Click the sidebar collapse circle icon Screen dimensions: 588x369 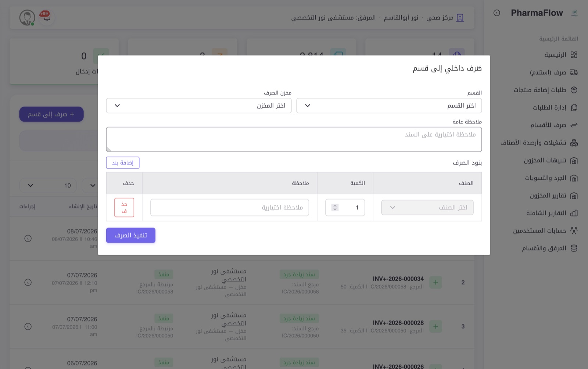point(496,13)
